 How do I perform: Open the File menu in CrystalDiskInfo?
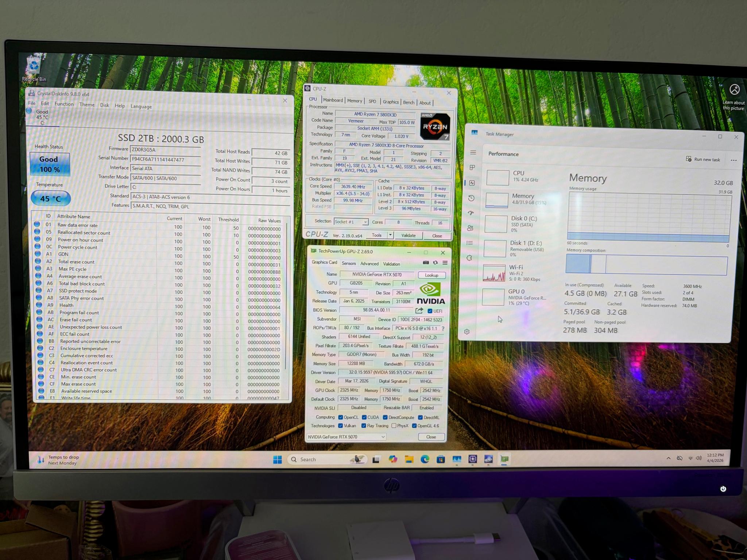(32, 104)
